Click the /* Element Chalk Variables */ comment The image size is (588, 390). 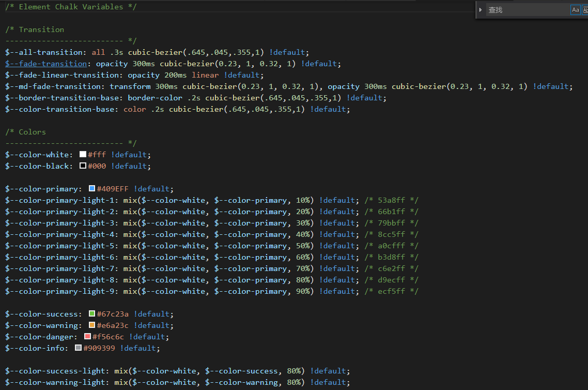click(71, 7)
